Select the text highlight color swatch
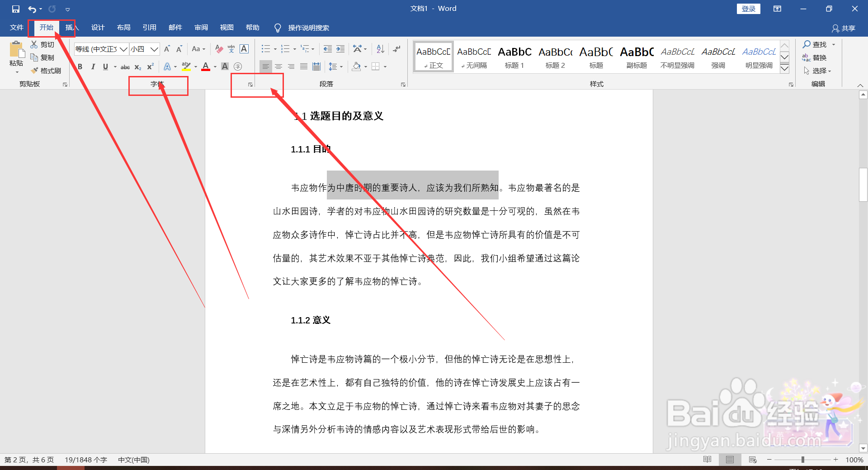Image resolution: width=868 pixels, height=470 pixels. [x=185, y=66]
